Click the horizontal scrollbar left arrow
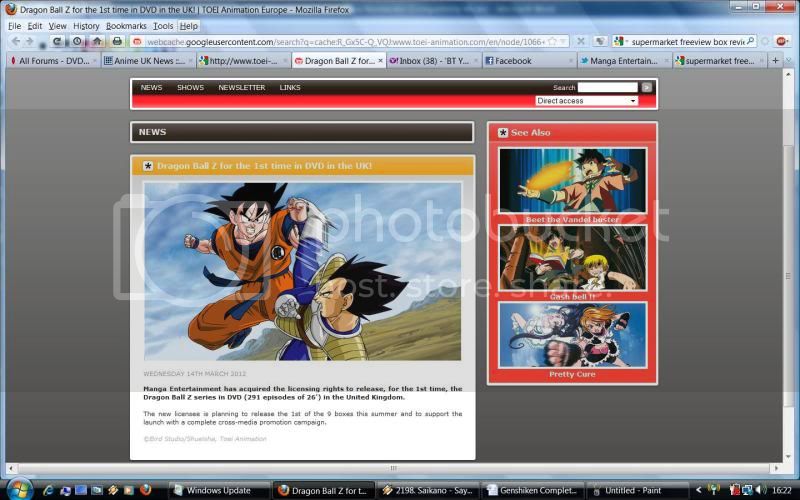Image resolution: width=800 pixels, height=500 pixels. 11,468
